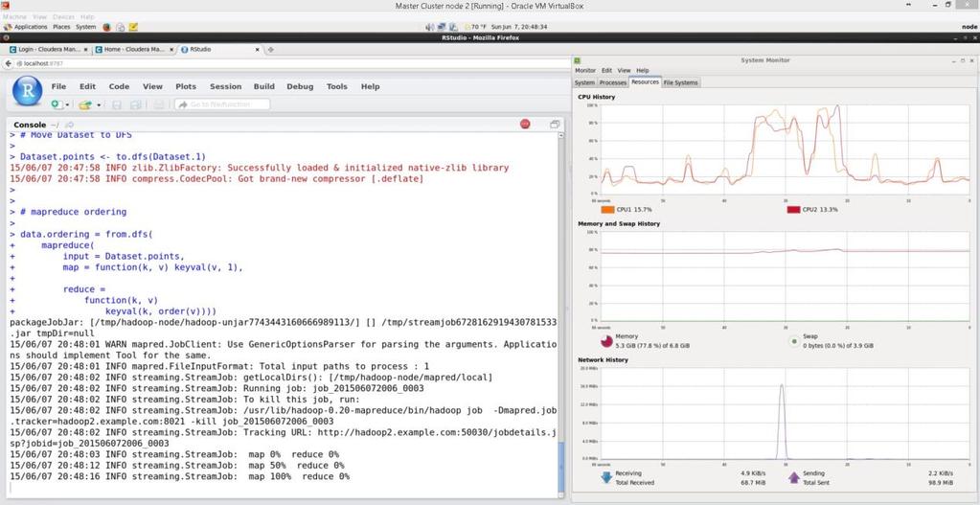Open RStudio Tools menu
Image resolution: width=980 pixels, height=505 pixels.
(337, 87)
